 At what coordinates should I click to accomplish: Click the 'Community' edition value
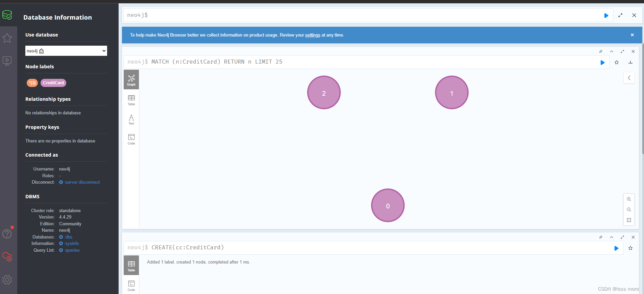click(70, 224)
